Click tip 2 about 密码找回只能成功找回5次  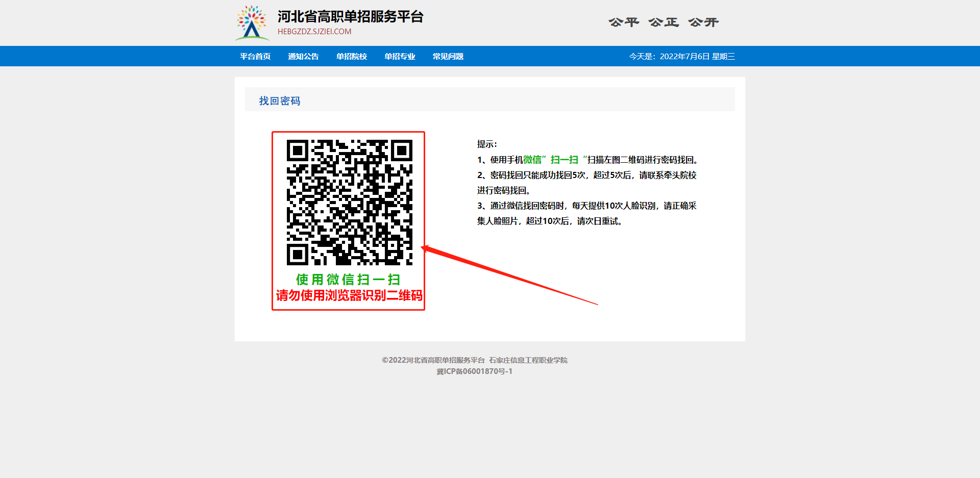[x=587, y=183]
